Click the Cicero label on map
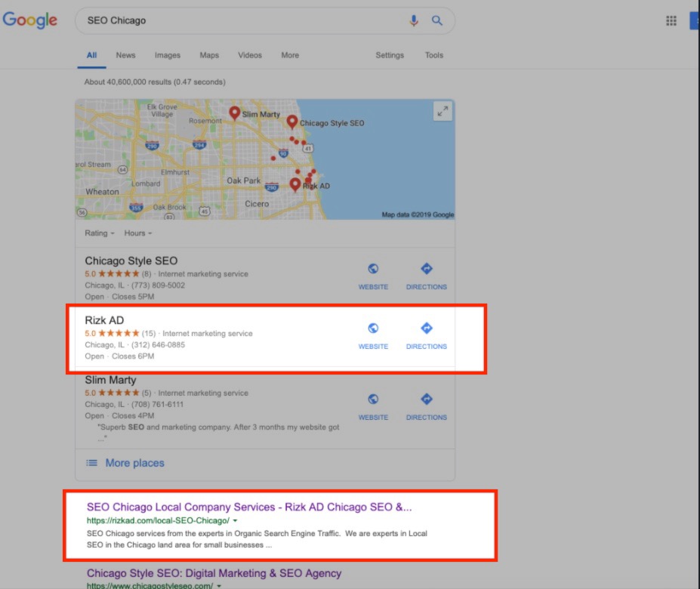 (x=257, y=204)
